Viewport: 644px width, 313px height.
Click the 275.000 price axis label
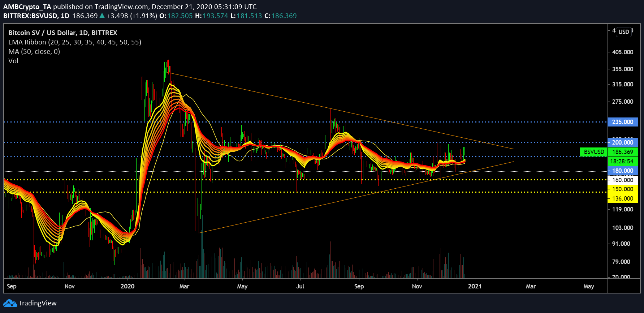coord(623,102)
